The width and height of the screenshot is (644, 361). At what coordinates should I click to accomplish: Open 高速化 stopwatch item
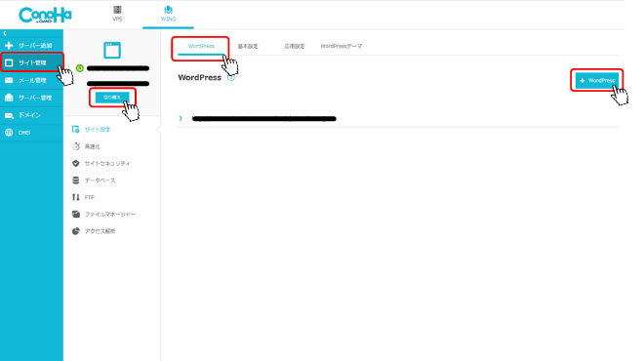pos(91,146)
